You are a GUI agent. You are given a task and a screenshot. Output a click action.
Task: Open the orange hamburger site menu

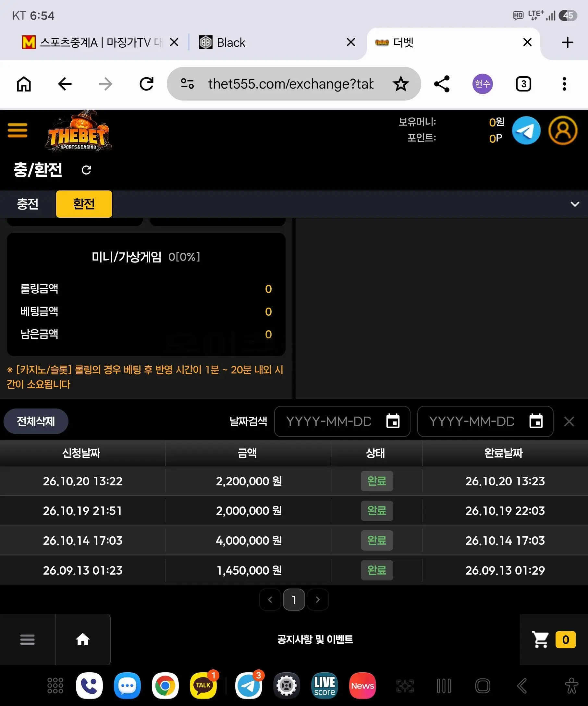click(x=18, y=130)
